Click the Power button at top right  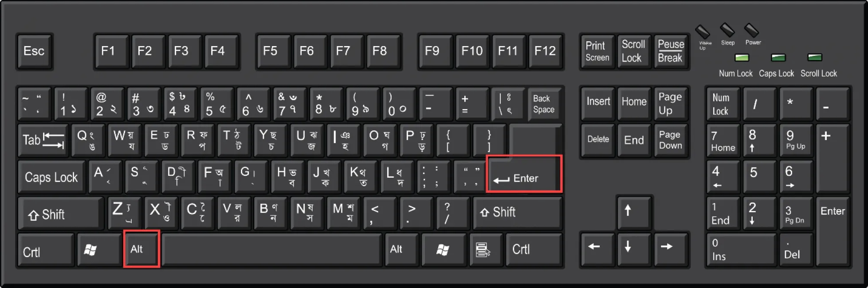[x=752, y=31]
